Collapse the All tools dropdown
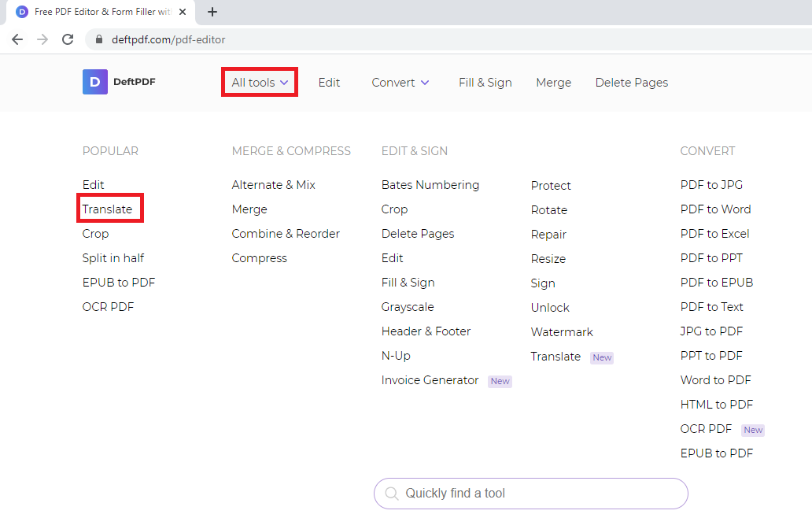812x529 pixels. click(x=260, y=83)
